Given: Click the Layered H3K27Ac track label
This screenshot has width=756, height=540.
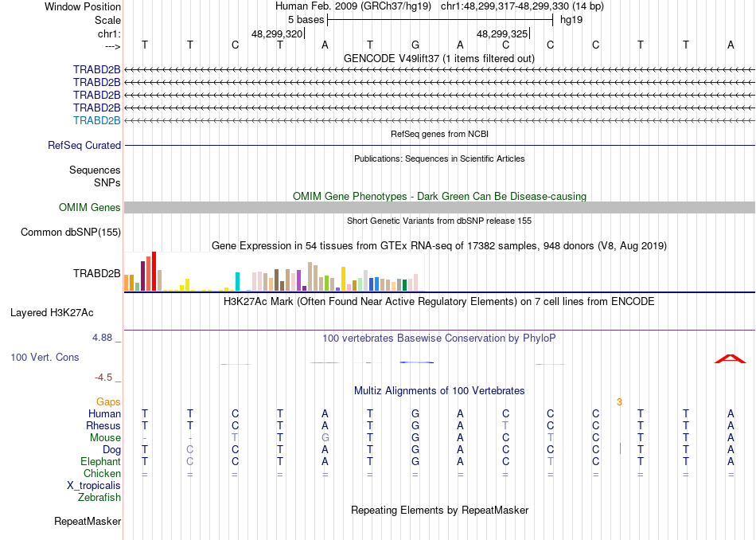Looking at the screenshot, I should (x=52, y=313).
